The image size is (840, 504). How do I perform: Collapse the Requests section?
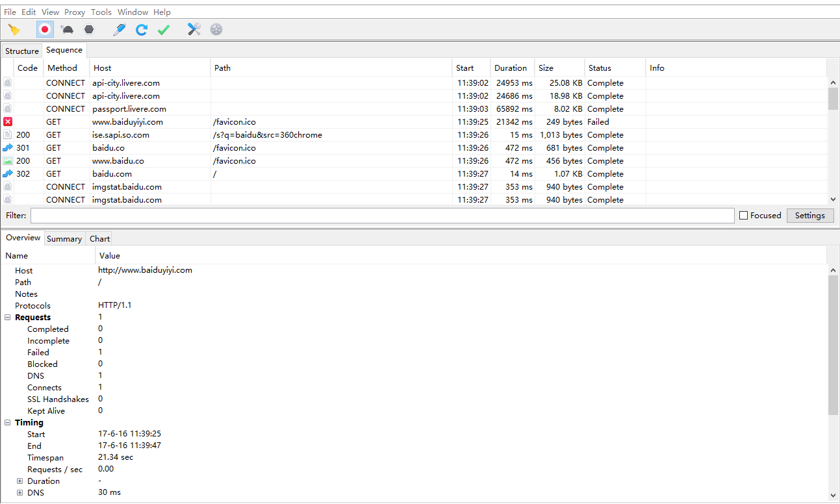coord(8,318)
